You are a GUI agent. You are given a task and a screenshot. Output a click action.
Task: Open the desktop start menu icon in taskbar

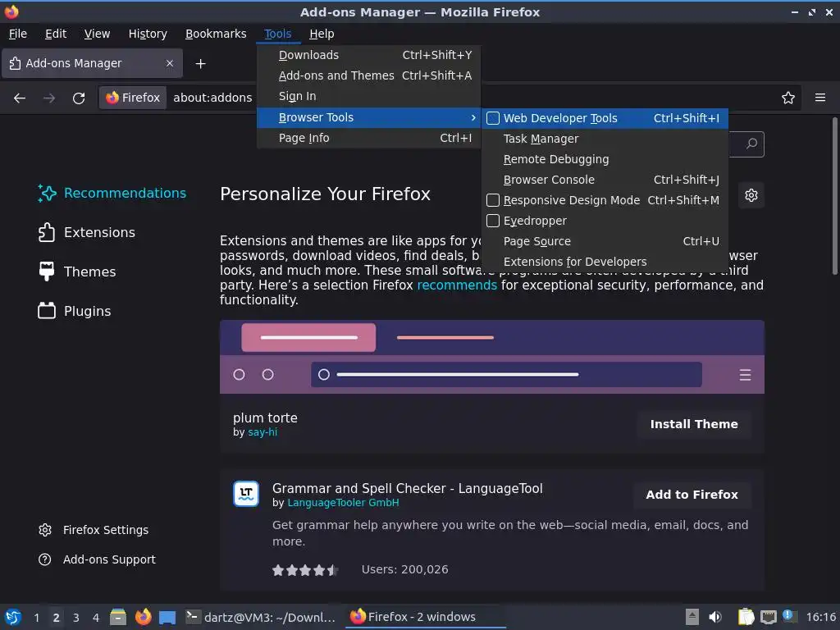coord(13,617)
